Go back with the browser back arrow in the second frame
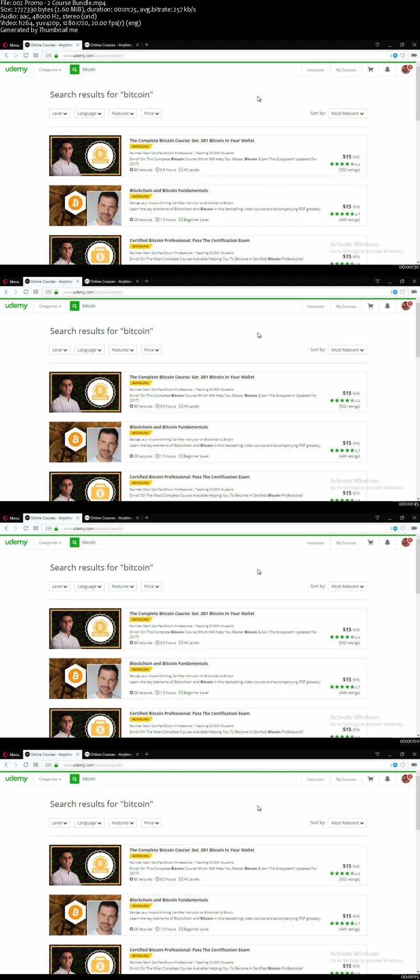Image resolution: width=420 pixels, height=980 pixels. (x=6, y=292)
